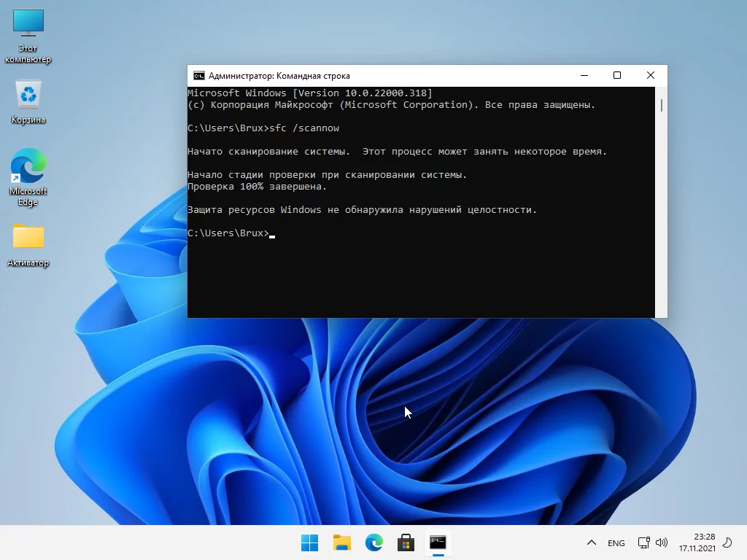This screenshot has height=560, width=747.
Task: Open the Command Prompt title bar system icon
Action: 198,76
